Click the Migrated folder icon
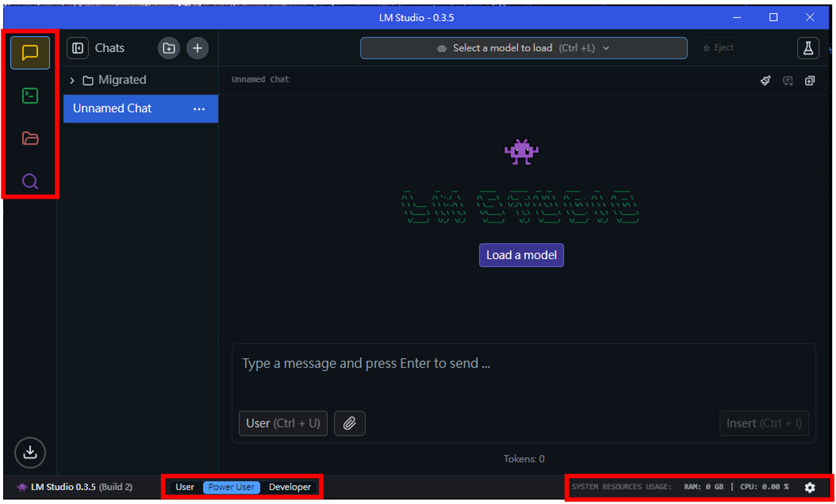This screenshot has height=504, width=836. (88, 81)
